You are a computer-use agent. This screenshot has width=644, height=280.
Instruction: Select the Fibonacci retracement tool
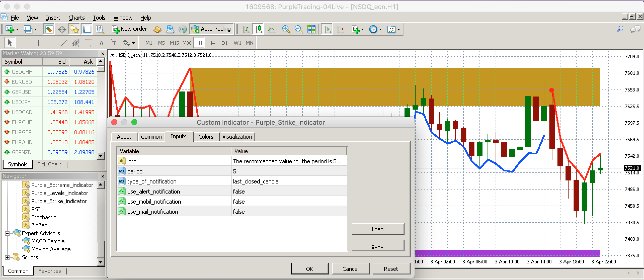pyautogui.click(x=89, y=43)
